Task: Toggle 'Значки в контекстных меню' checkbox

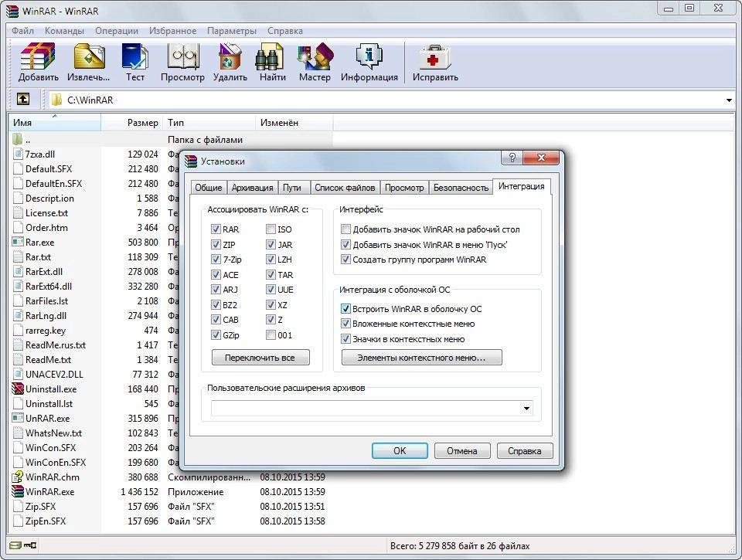Action: [345, 339]
